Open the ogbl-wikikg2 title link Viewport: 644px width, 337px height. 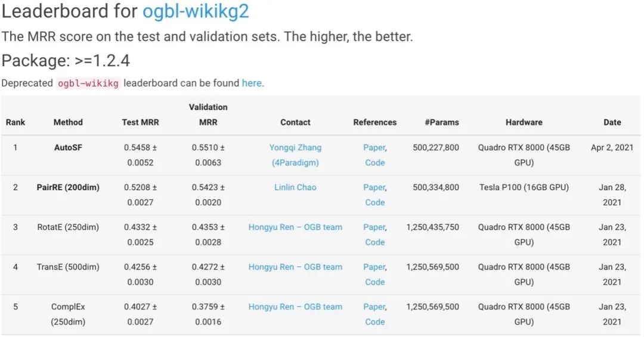196,11
